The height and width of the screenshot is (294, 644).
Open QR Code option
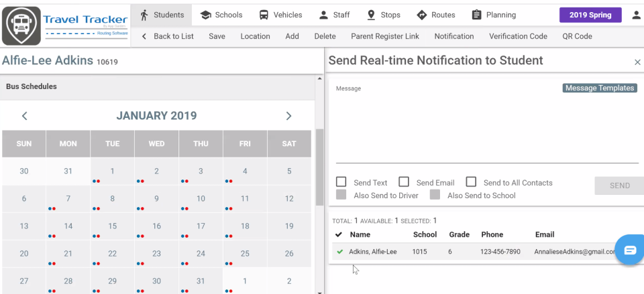click(577, 36)
